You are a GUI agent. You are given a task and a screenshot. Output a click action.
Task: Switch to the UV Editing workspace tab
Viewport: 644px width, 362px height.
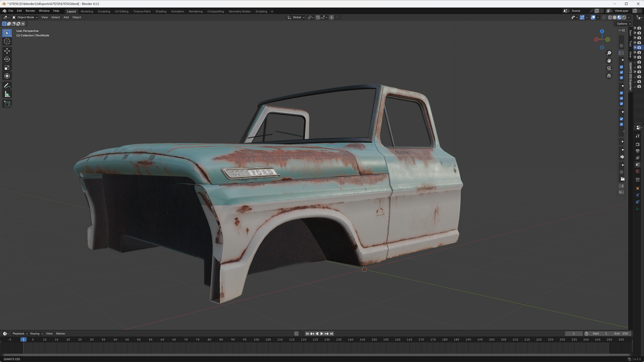121,11
